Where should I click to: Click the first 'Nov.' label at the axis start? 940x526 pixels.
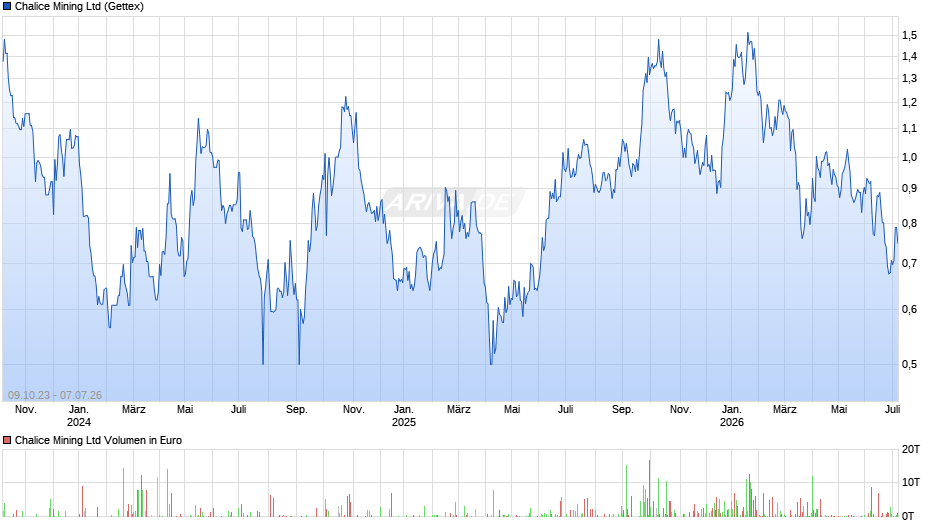[26, 410]
